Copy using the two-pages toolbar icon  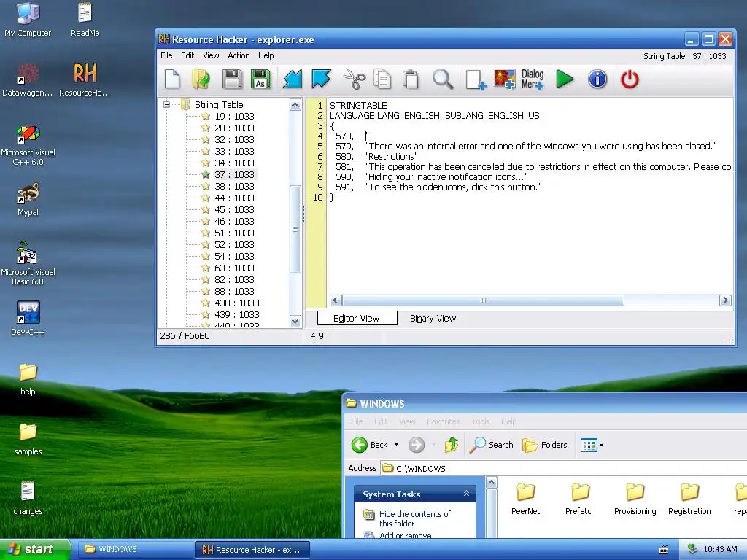click(382, 79)
